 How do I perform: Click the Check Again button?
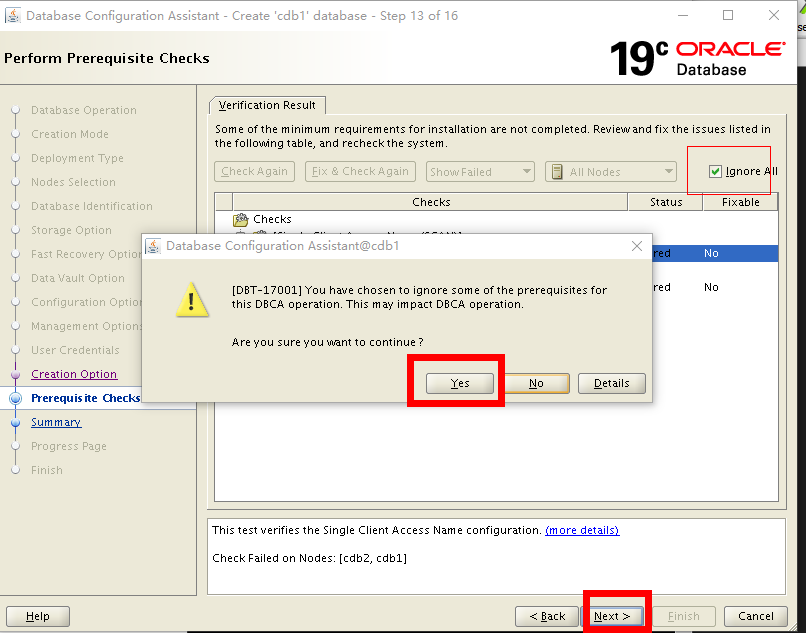(254, 171)
